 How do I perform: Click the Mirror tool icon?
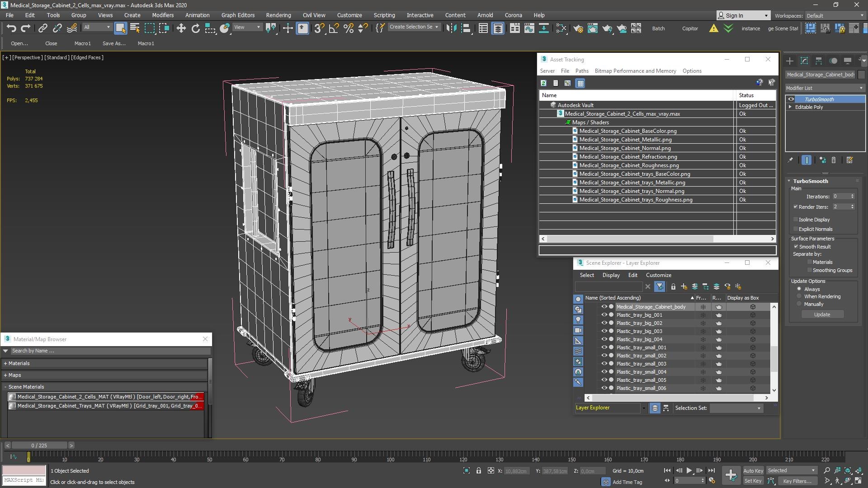451,28
